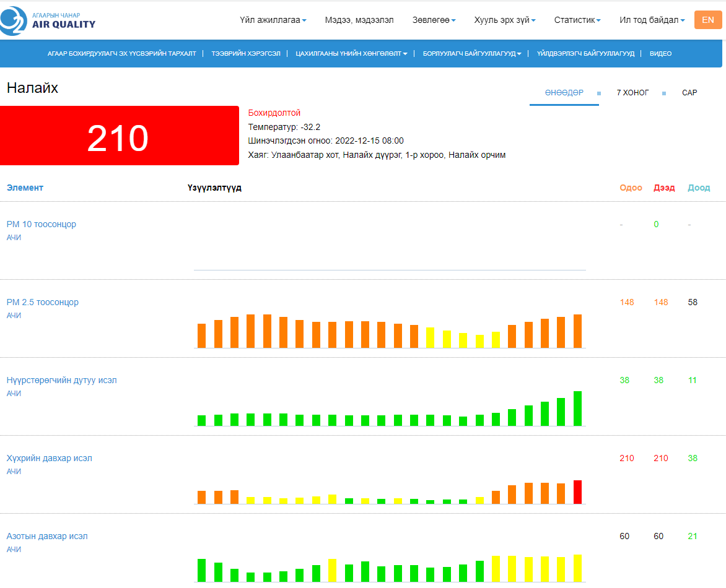Screen dimensions: 726x588
Task: Click the Air Quality logo
Action: coord(48,20)
